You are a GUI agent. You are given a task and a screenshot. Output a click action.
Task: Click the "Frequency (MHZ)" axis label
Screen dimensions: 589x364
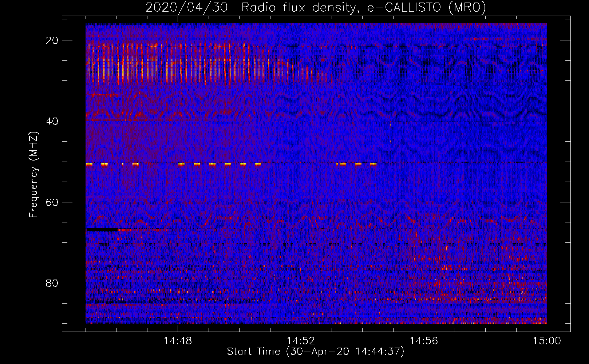coord(33,174)
